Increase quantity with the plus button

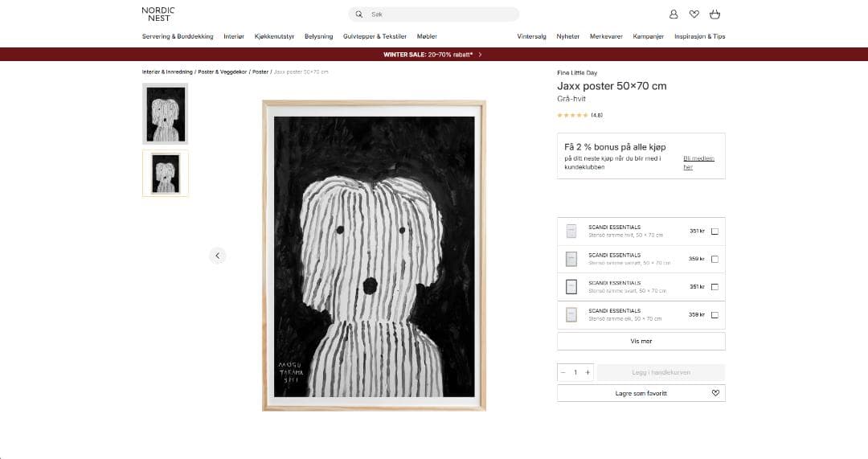[588, 373]
